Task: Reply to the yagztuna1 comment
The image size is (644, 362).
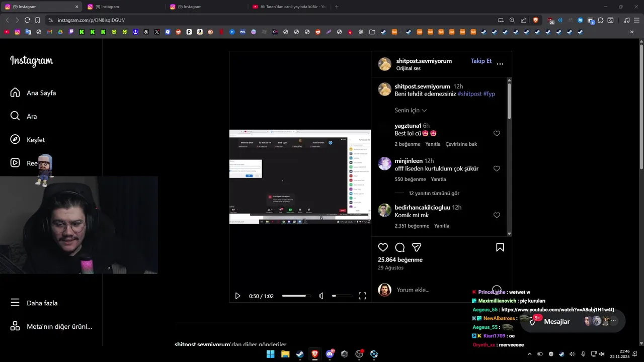Action: point(433,144)
